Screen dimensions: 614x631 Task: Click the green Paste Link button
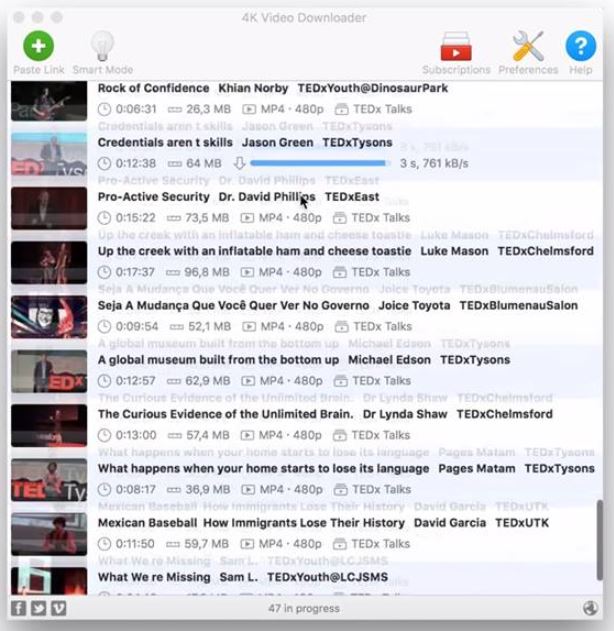coord(39,47)
